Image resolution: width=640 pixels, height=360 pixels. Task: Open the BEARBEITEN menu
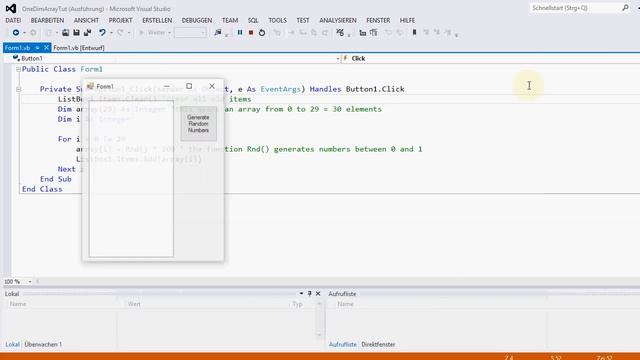pyautogui.click(x=47, y=20)
